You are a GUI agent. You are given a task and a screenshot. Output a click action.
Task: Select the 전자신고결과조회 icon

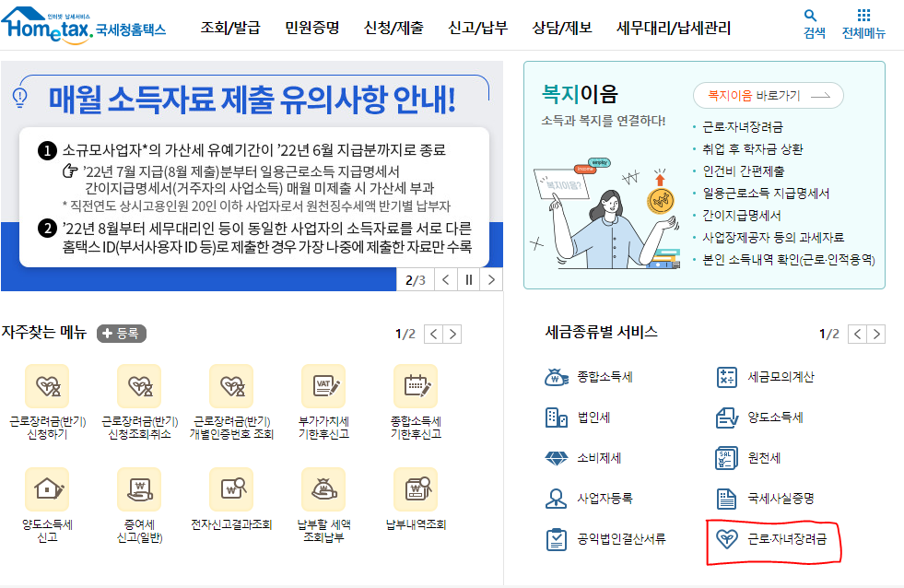pyautogui.click(x=231, y=489)
